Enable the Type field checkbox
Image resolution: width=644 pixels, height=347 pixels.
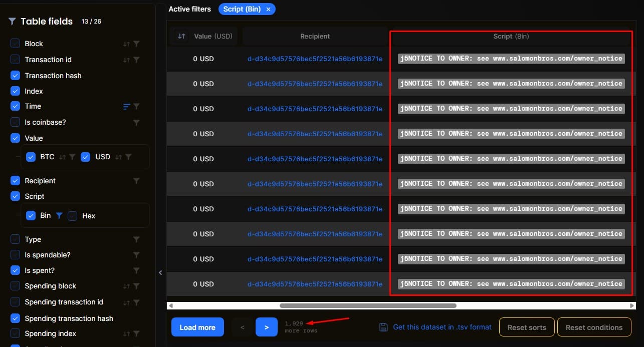pyautogui.click(x=15, y=239)
